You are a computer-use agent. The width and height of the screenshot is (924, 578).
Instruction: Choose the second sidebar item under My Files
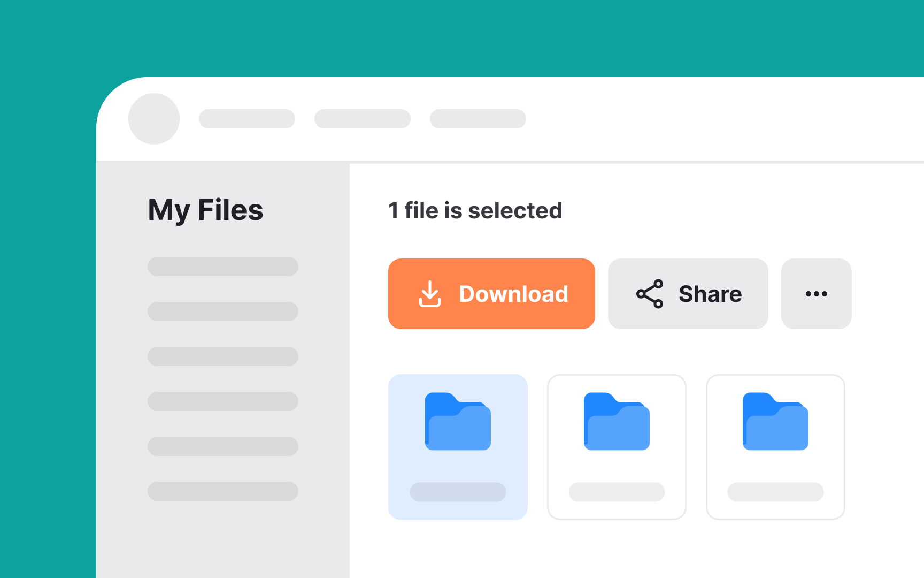223,311
